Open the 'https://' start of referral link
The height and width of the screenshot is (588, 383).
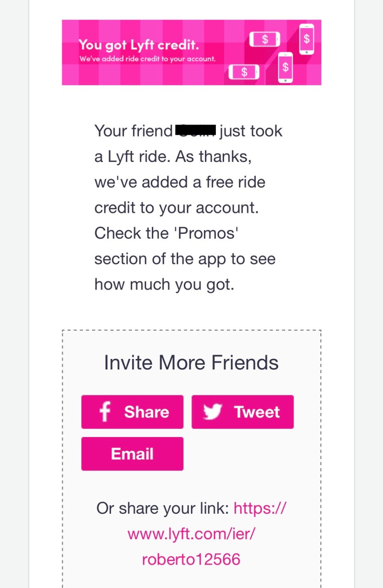click(x=259, y=507)
